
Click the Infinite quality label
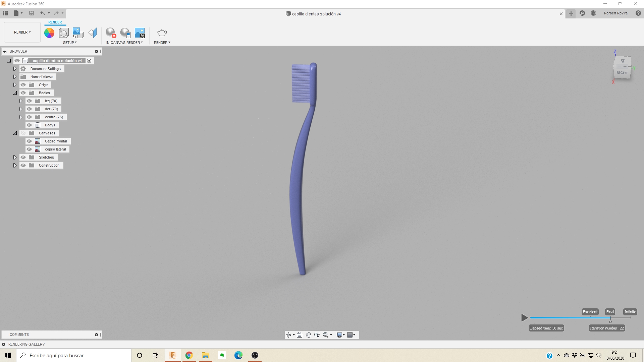[630, 312]
